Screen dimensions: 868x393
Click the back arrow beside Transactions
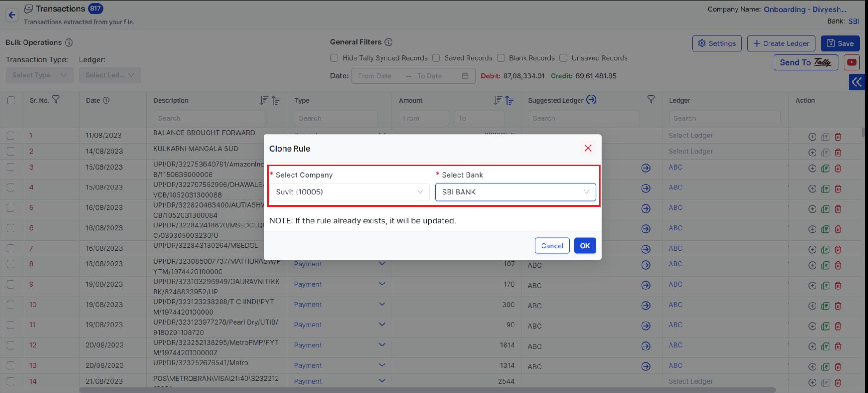pos(12,15)
